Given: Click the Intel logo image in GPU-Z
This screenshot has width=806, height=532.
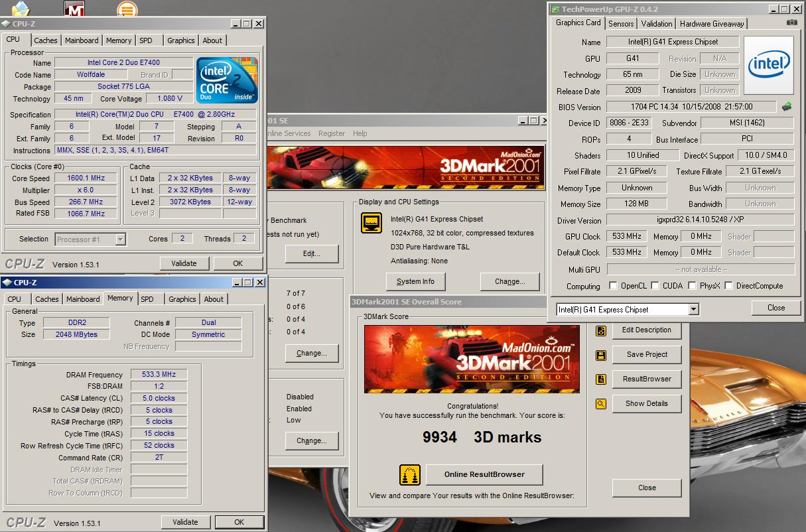Looking at the screenshot, I should pos(769,64).
